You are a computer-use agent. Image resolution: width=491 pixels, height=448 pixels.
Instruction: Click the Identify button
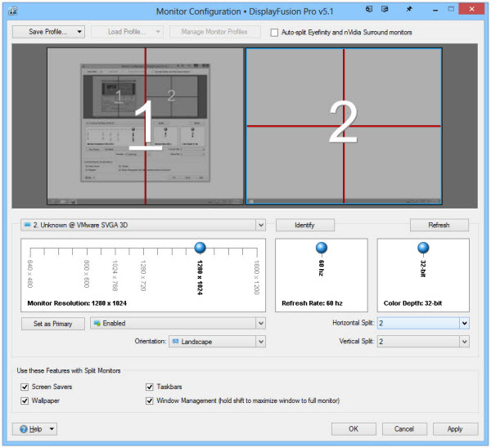coord(305,226)
